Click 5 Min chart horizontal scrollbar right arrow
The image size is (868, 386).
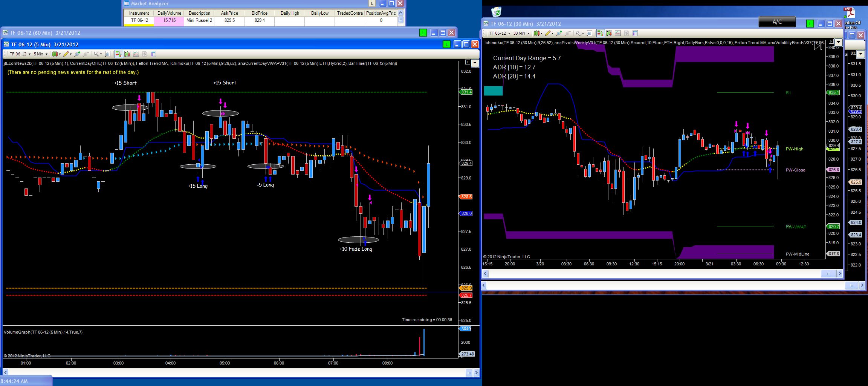click(x=476, y=373)
